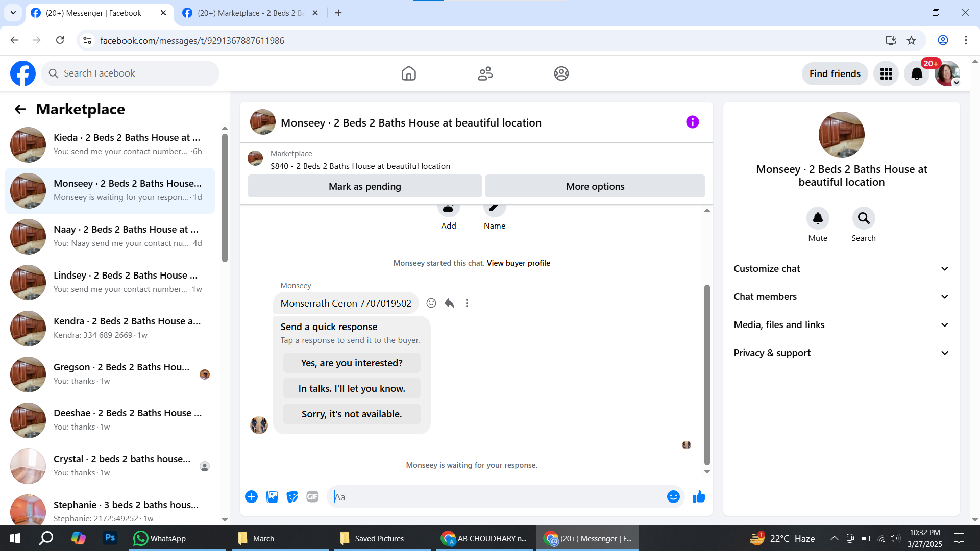Send a thumbs-up like
This screenshot has width=980, height=551.
click(699, 496)
